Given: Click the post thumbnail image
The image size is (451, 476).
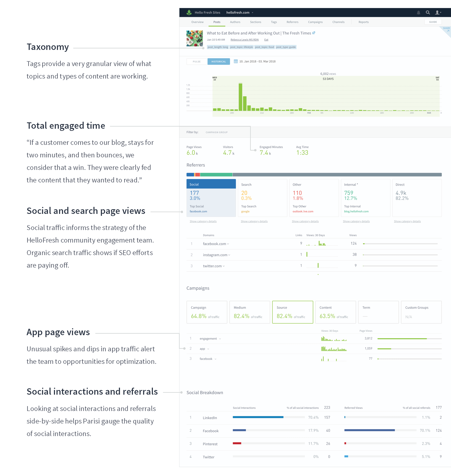Looking at the screenshot, I should (195, 38).
